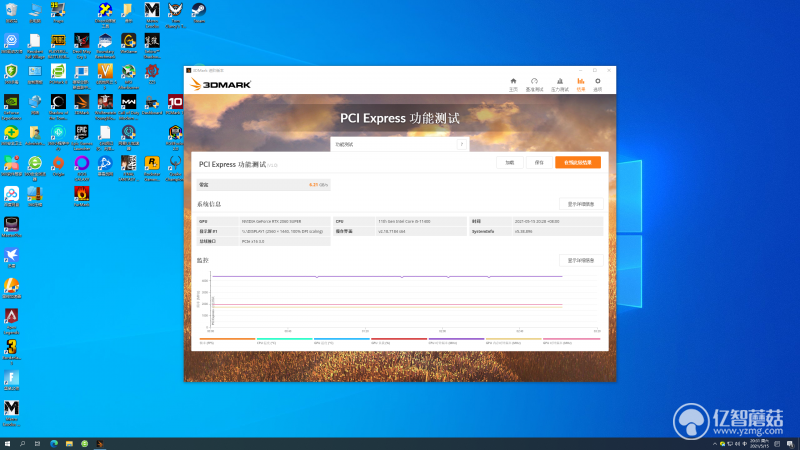This screenshot has height=450, width=800.
Task: Open the notification center in system tray
Action: point(790,444)
